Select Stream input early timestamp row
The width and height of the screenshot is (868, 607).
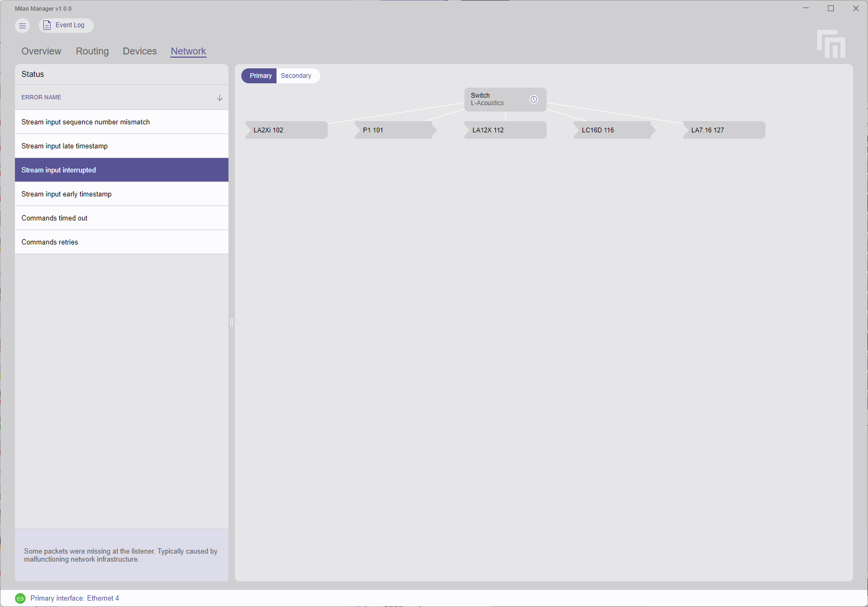122,194
